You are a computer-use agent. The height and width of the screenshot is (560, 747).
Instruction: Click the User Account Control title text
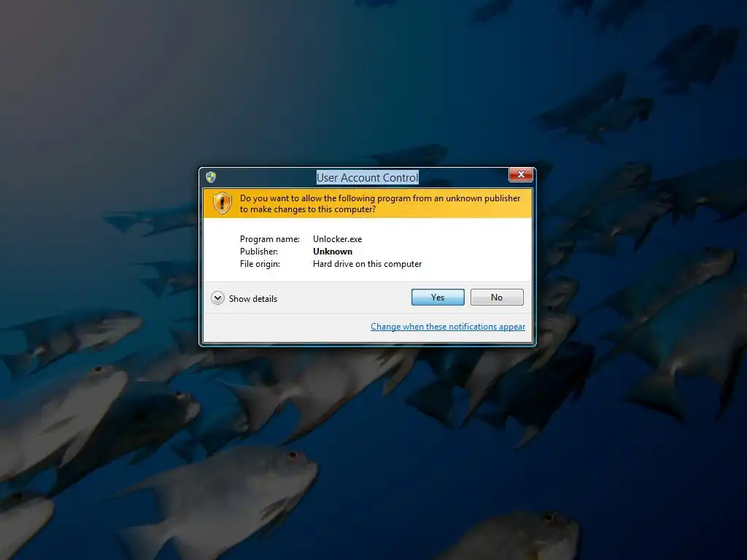(x=368, y=178)
